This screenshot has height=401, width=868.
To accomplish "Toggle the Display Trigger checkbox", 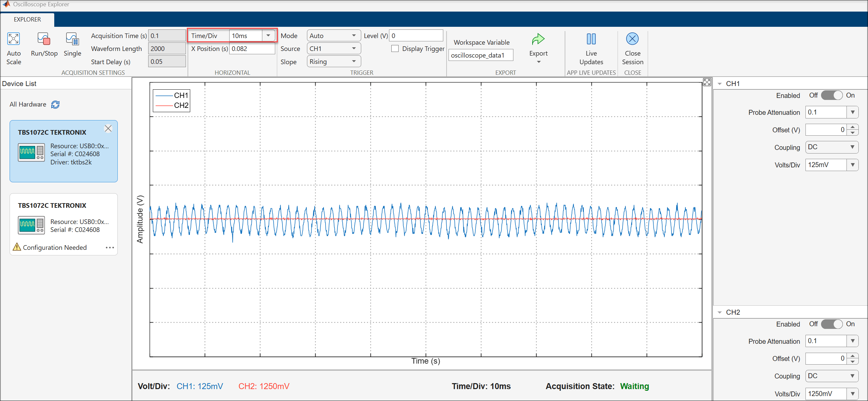I will pos(395,49).
